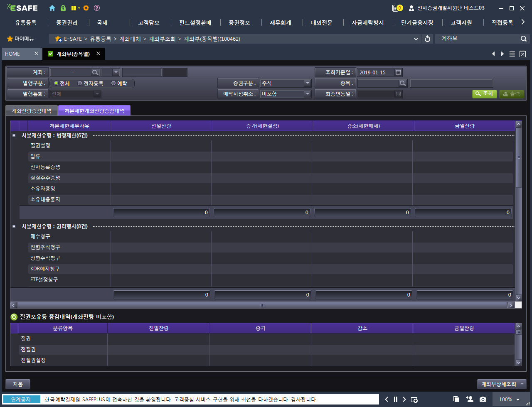Click the 지움 clear button
Viewport: 532px width, 407px height.
pyautogui.click(x=18, y=384)
